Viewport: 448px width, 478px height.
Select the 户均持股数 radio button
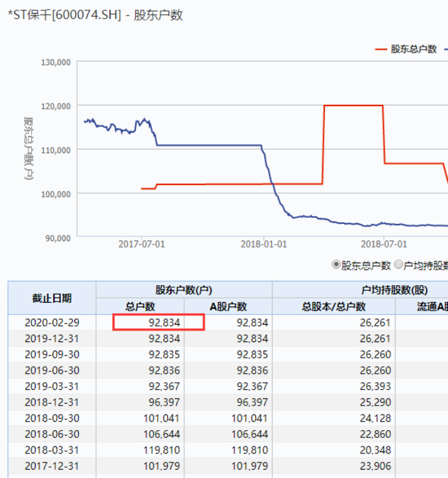(399, 265)
